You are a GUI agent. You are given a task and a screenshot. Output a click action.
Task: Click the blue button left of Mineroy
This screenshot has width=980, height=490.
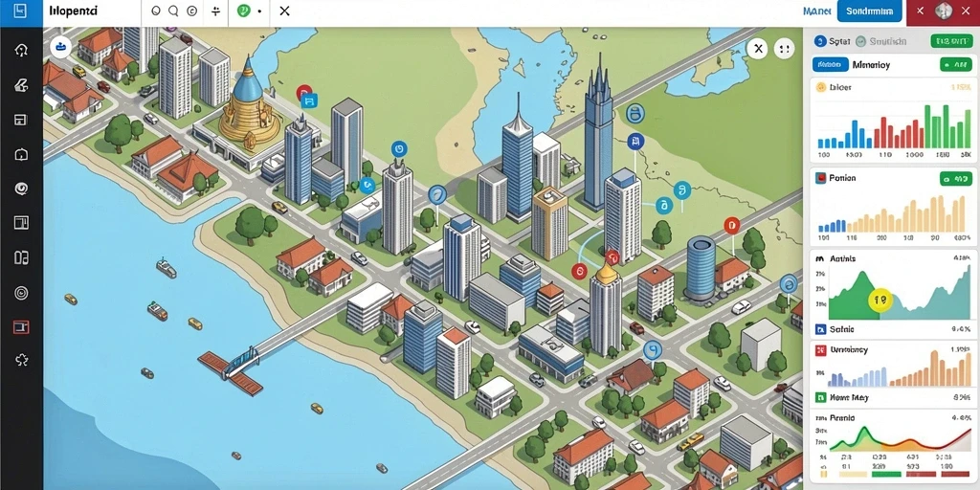click(x=830, y=64)
